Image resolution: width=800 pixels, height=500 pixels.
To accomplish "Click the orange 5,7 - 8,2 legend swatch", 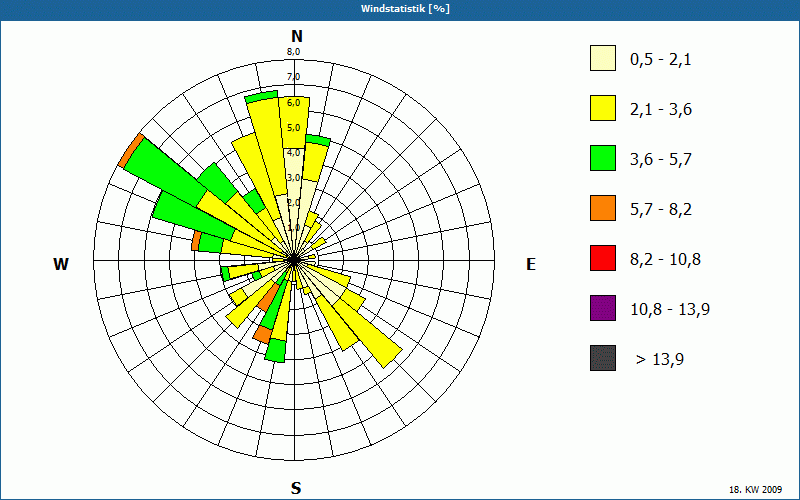I will point(603,208).
